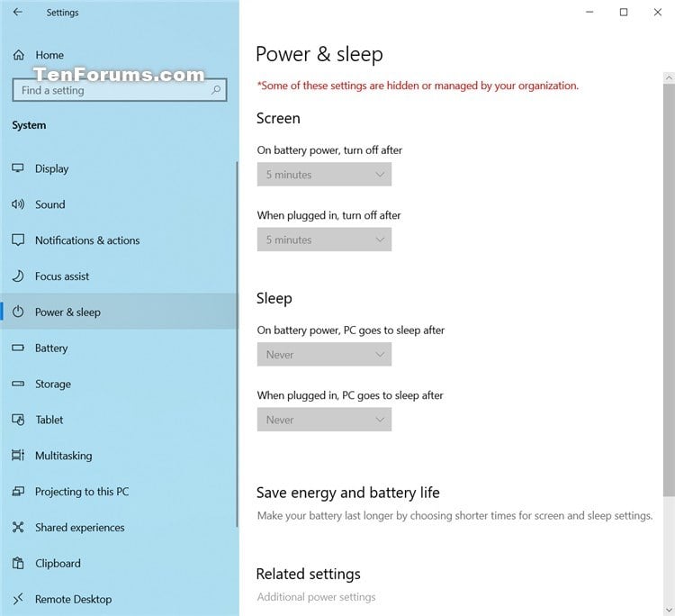675x616 pixels.
Task: Click the back arrow in Settings
Action: click(x=18, y=12)
